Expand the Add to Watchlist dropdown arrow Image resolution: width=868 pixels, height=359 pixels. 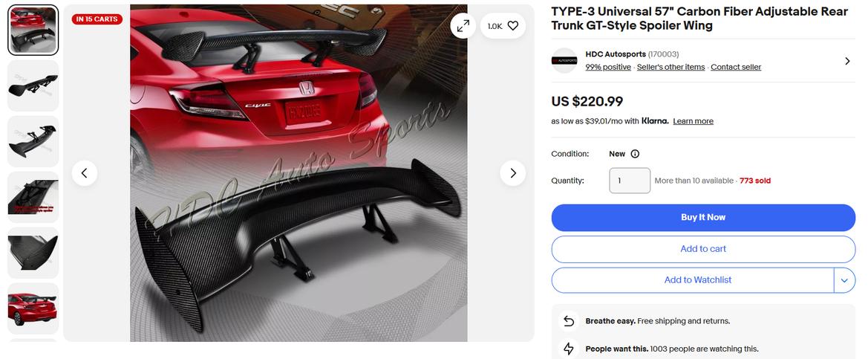[844, 280]
